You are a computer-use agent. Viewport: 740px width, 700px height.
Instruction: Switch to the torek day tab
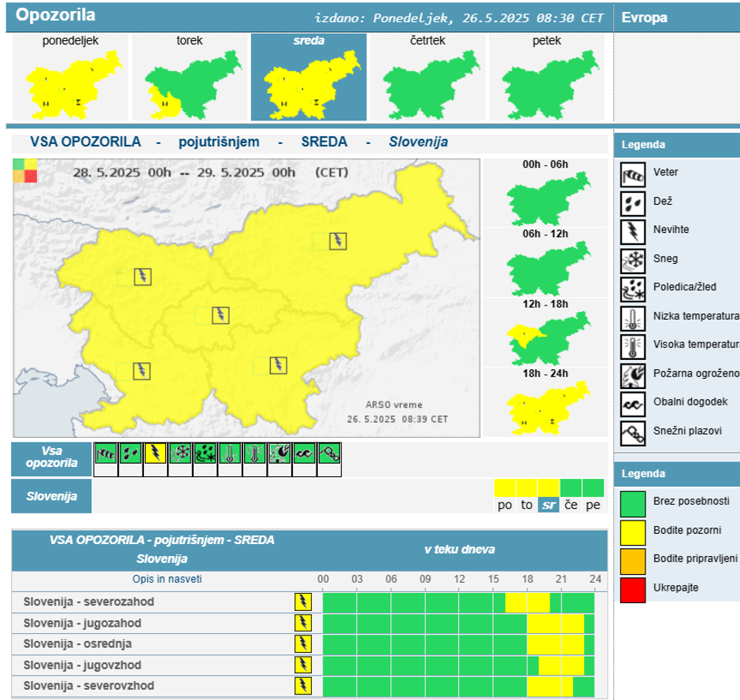click(x=190, y=78)
